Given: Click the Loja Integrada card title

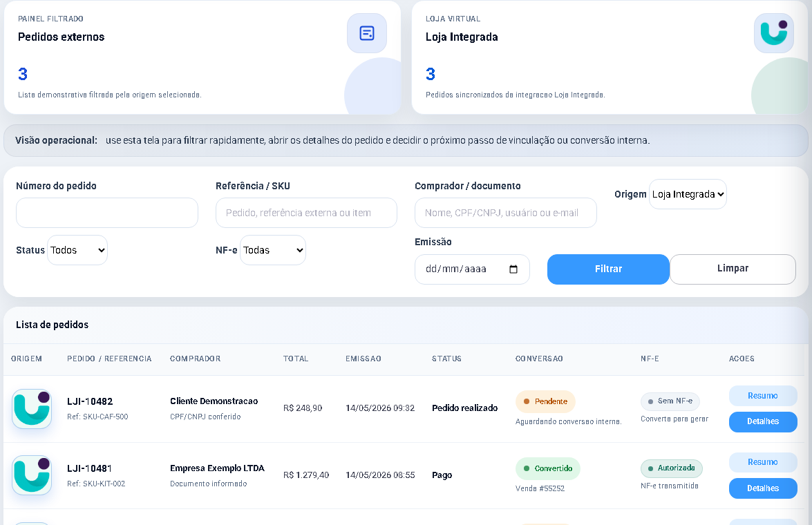Looking at the screenshot, I should pos(462,37).
